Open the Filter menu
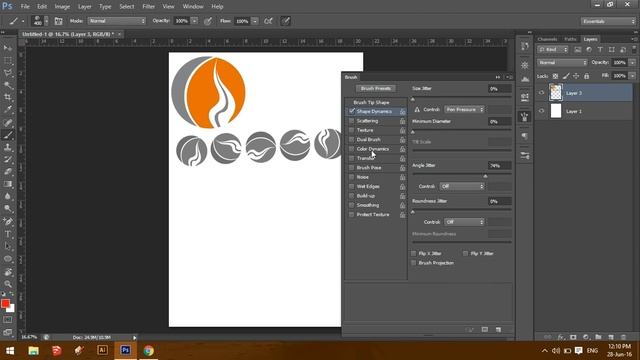Image resolution: width=640 pixels, height=360 pixels. coord(149,7)
